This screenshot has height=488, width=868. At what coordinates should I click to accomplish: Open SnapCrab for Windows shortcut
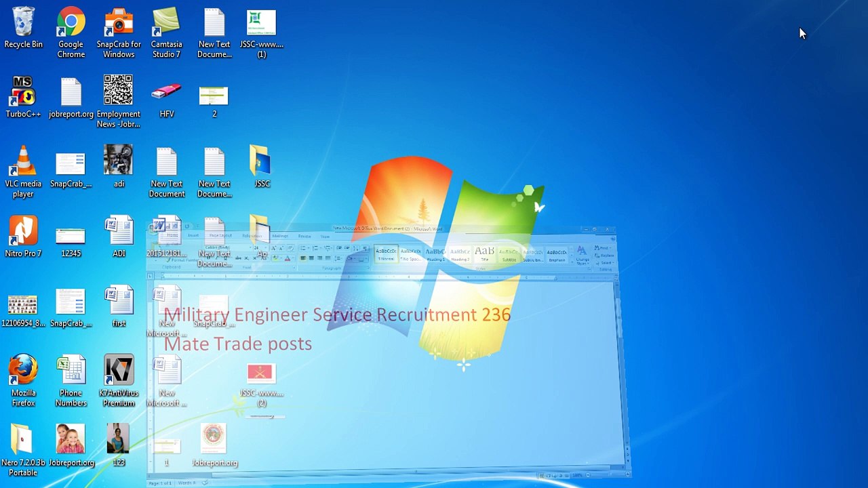pyautogui.click(x=119, y=32)
